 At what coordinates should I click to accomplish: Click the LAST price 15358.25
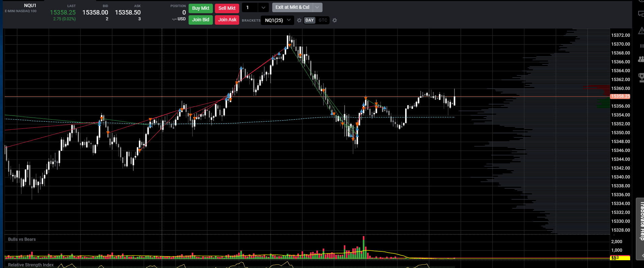point(63,13)
